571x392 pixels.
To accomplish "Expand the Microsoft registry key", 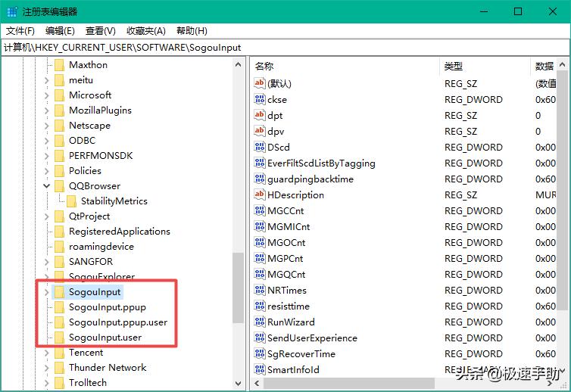I will [x=47, y=95].
